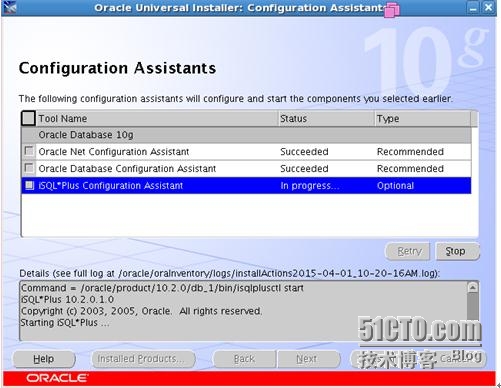
Task: Click the Back button
Action: point(244,359)
